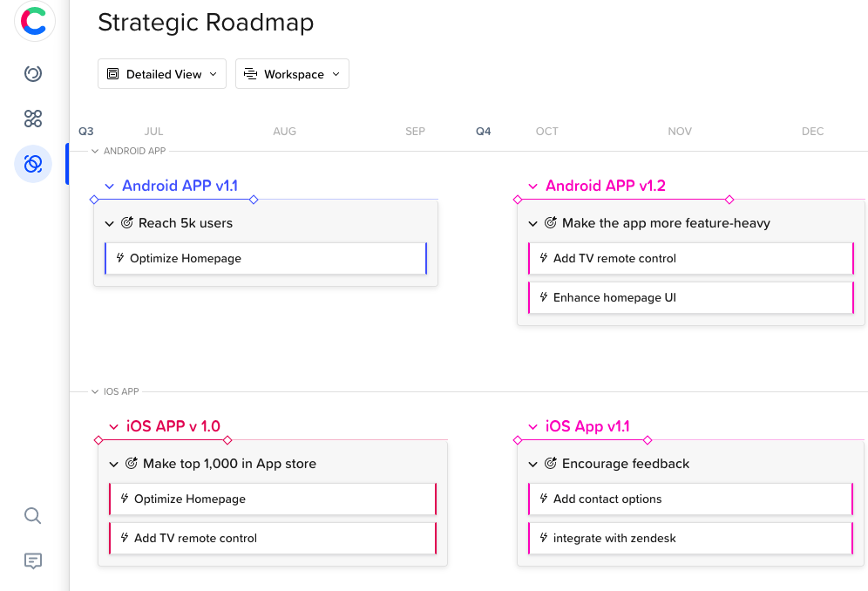The image size is (868, 591).
Task: Collapse iOS App v1.1 release chevron
Action: (533, 426)
